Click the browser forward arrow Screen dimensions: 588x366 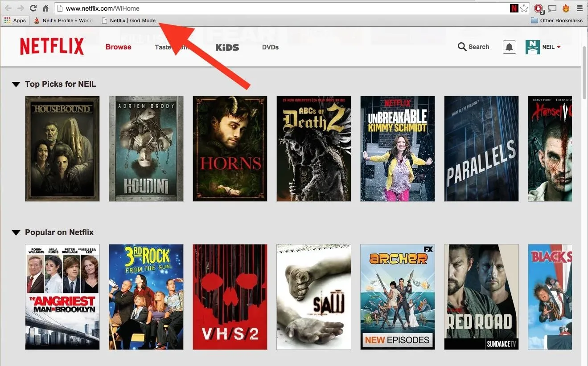click(x=21, y=8)
